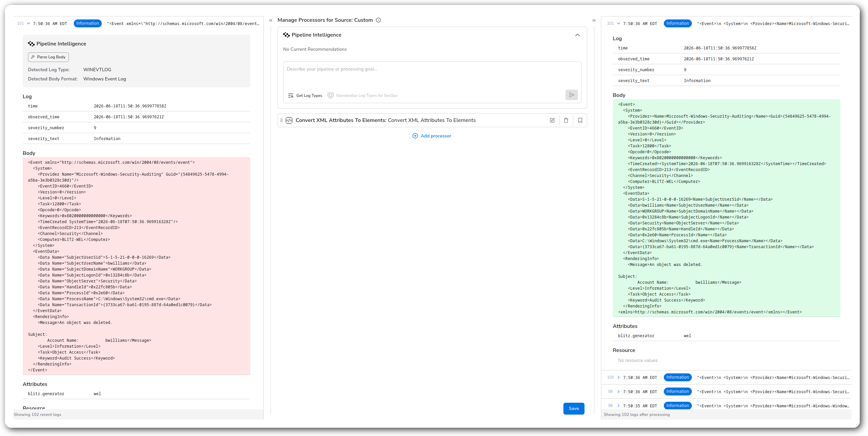868x436 pixels.
Task: Click the Get Log Types list icon
Action: tap(291, 96)
